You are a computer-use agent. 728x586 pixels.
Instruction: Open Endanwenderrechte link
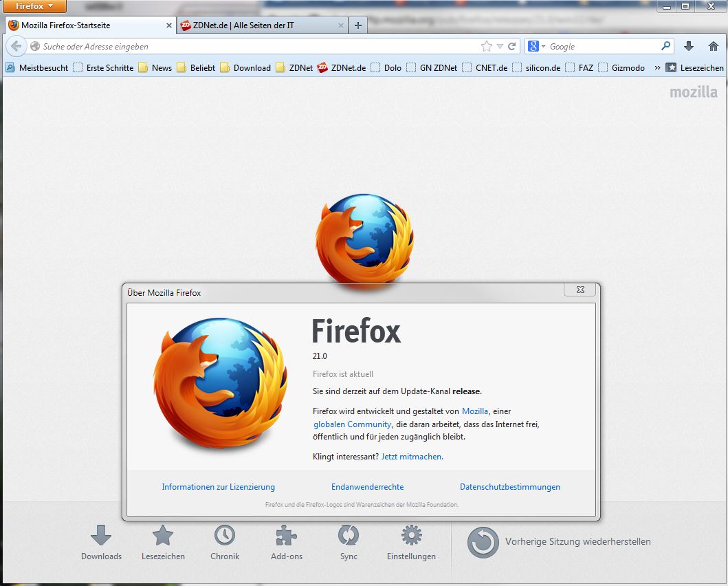367,487
